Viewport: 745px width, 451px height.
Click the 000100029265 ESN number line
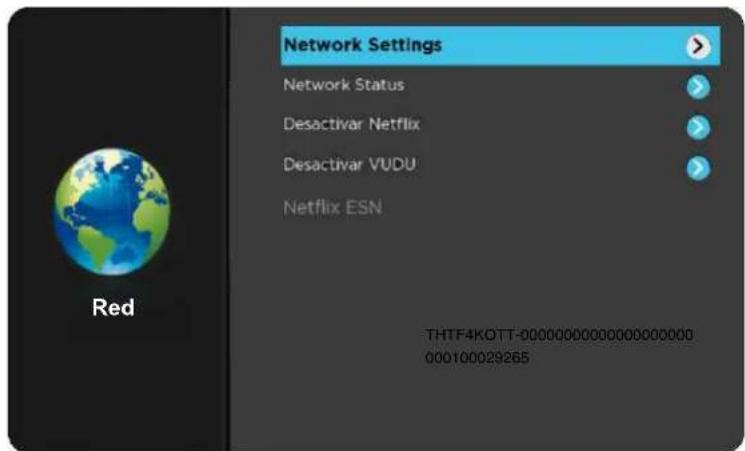(477, 356)
